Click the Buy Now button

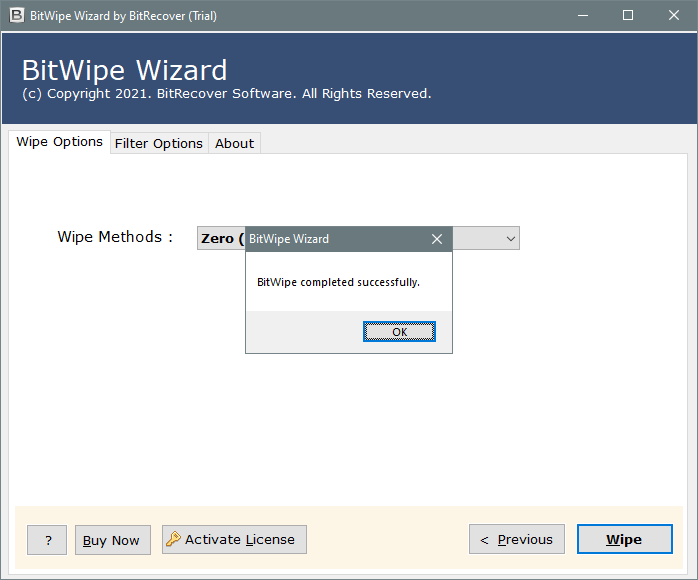pyautogui.click(x=113, y=540)
